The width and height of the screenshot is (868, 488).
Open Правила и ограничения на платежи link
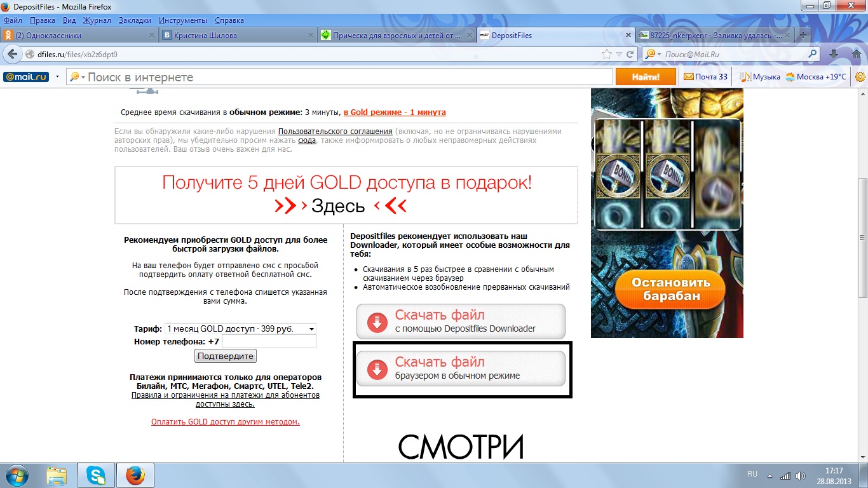point(226,400)
